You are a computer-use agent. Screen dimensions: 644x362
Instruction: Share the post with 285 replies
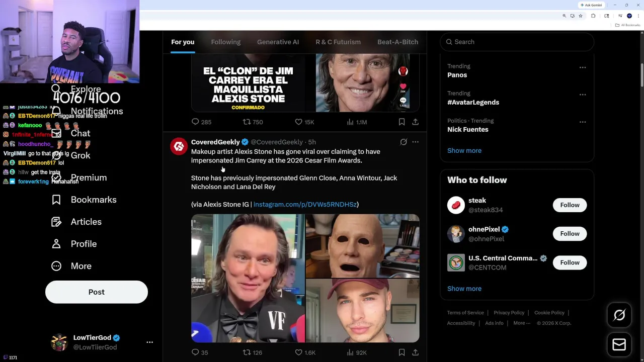(415, 122)
